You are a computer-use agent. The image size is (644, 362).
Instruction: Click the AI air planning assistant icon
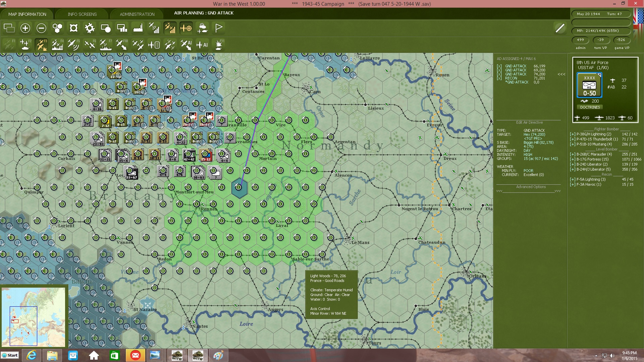click(x=202, y=44)
